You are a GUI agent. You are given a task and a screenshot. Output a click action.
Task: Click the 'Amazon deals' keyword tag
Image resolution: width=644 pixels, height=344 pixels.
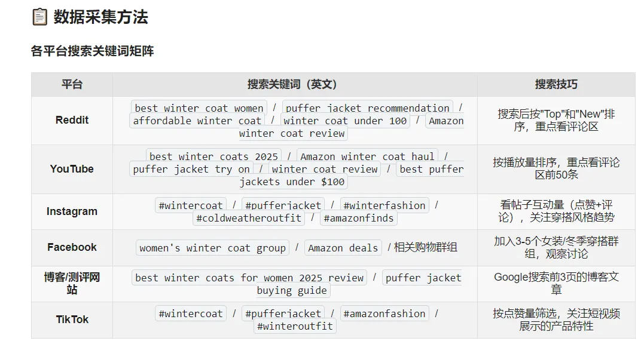point(343,248)
